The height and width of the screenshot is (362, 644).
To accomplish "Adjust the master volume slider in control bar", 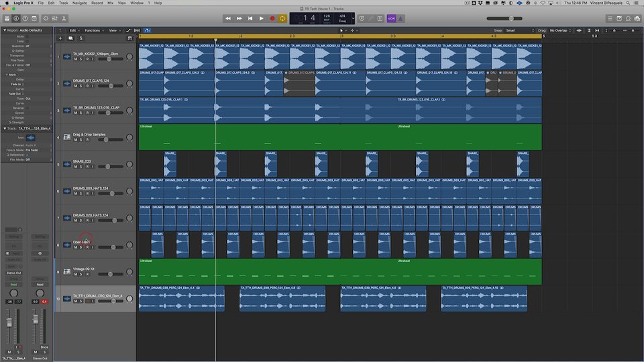I will coord(504,19).
